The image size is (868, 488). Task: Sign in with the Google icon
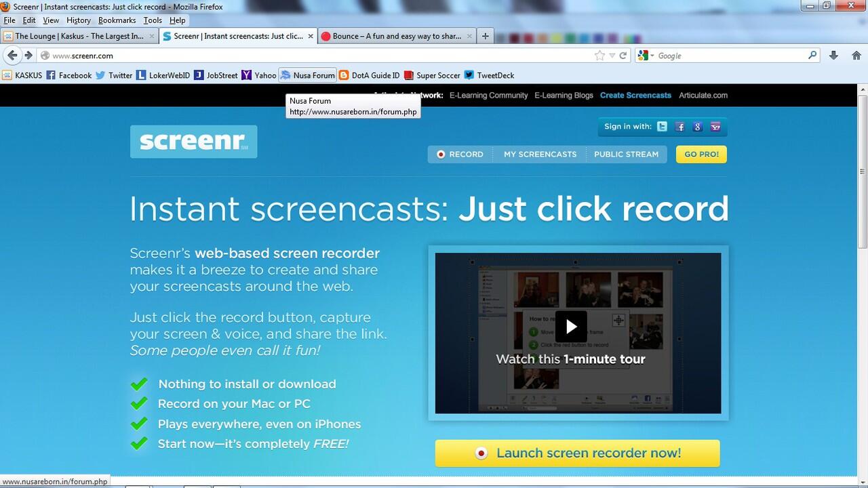point(697,127)
